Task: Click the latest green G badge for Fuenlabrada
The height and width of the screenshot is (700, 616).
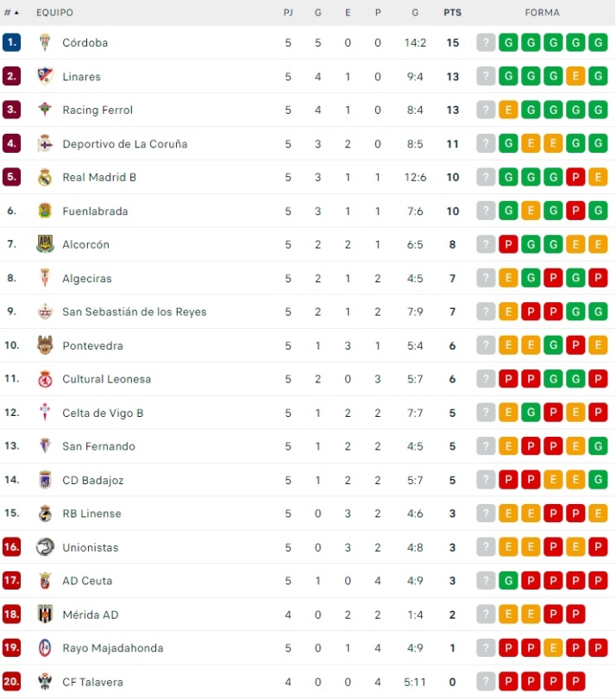Action: (x=598, y=211)
